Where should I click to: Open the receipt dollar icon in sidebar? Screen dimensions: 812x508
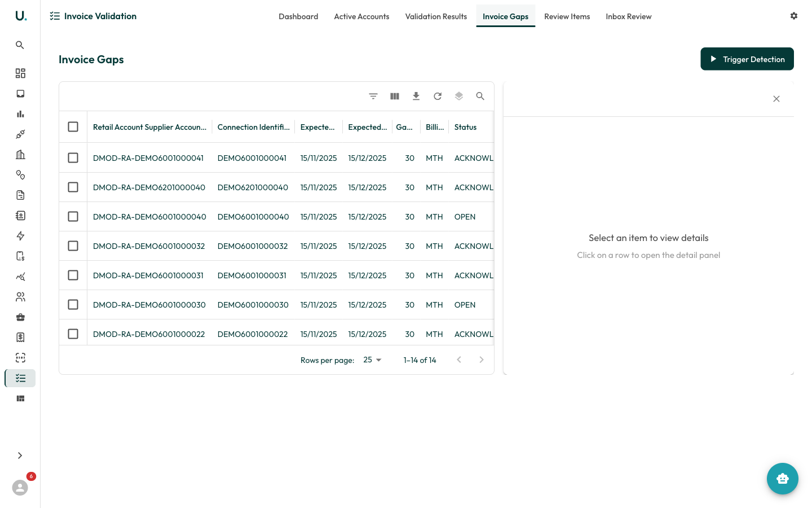pyautogui.click(x=20, y=338)
